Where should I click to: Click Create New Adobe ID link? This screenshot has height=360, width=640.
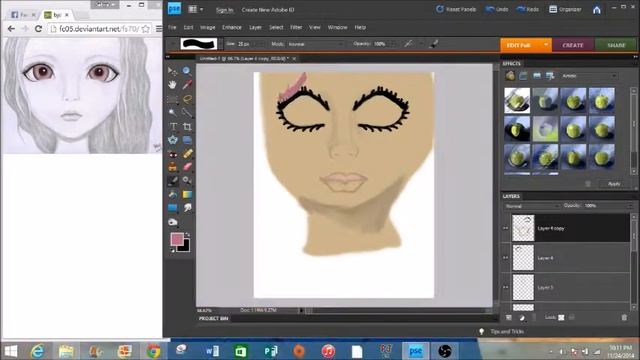point(268,10)
